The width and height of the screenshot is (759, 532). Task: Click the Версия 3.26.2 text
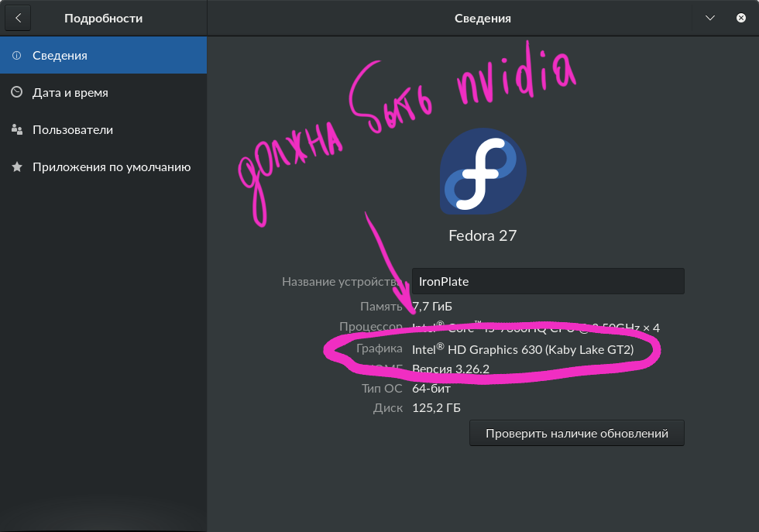pos(452,369)
